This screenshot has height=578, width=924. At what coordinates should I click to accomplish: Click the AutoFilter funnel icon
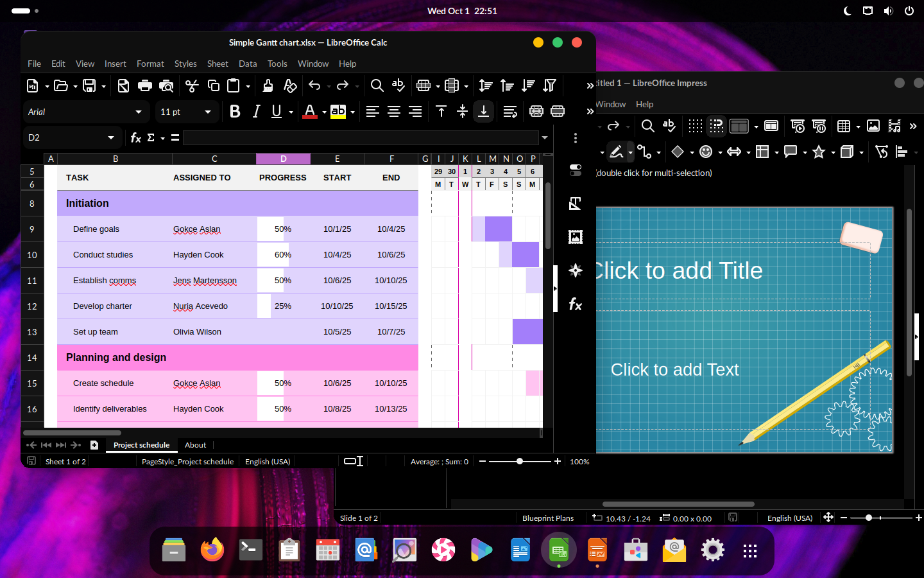549,85
